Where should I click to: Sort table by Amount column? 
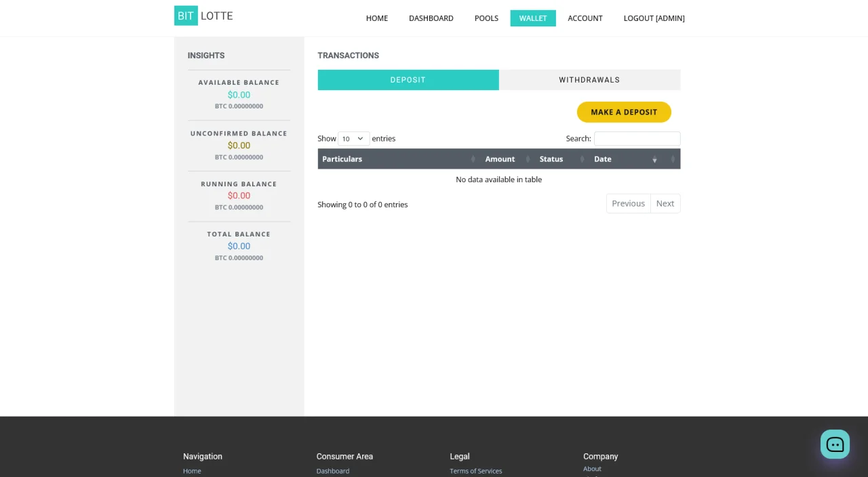(x=508, y=159)
